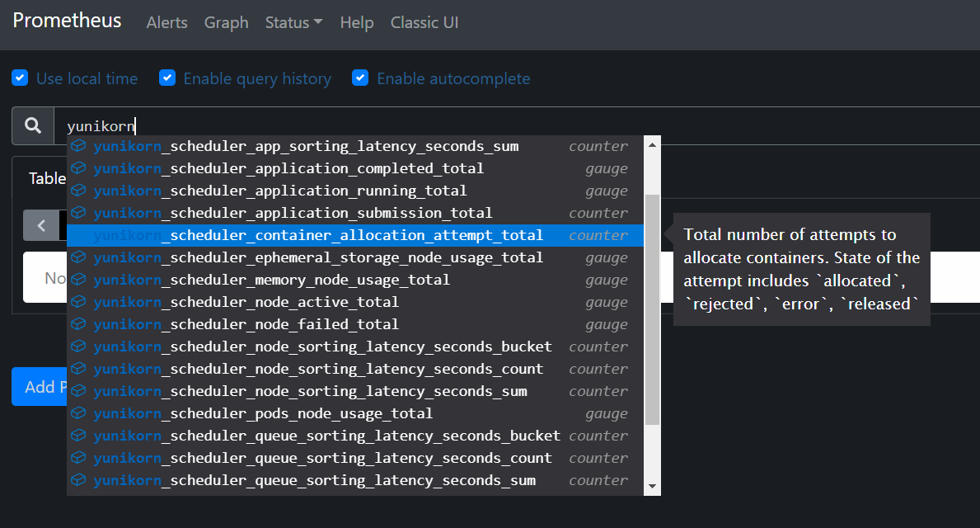Click cube icon beside application_completed_total metric
980x528 pixels.
[x=78, y=168]
